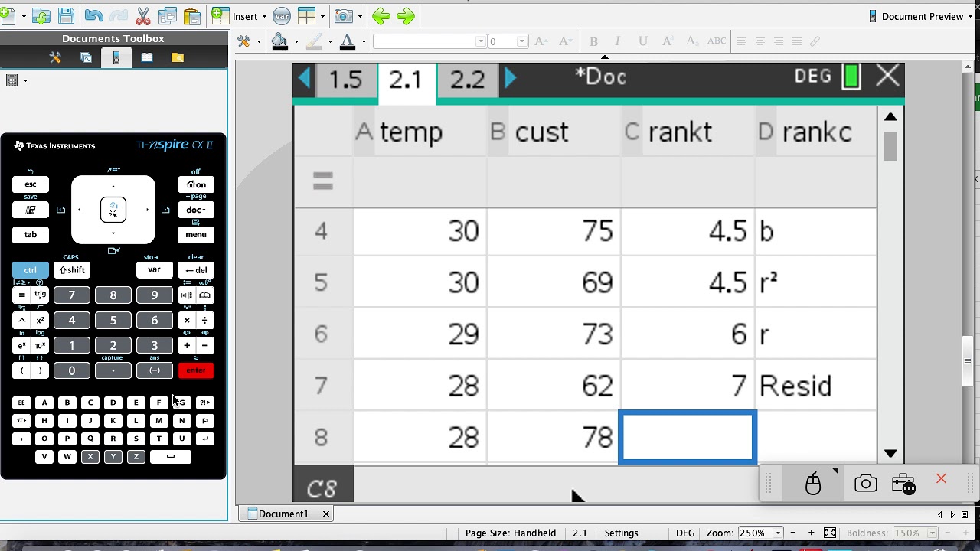Click the blue left page arrow
The width and height of the screenshot is (980, 551).
pyautogui.click(x=304, y=78)
